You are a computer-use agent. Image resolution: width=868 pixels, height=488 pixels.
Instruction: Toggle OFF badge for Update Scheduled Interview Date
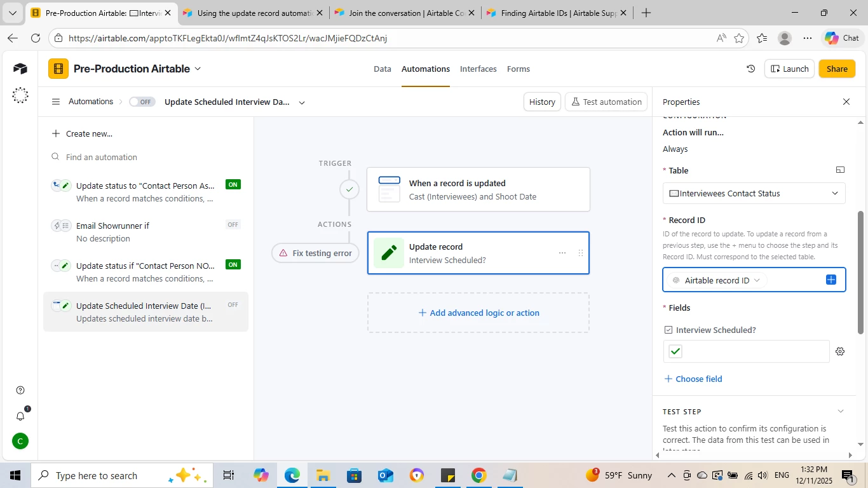tap(233, 305)
